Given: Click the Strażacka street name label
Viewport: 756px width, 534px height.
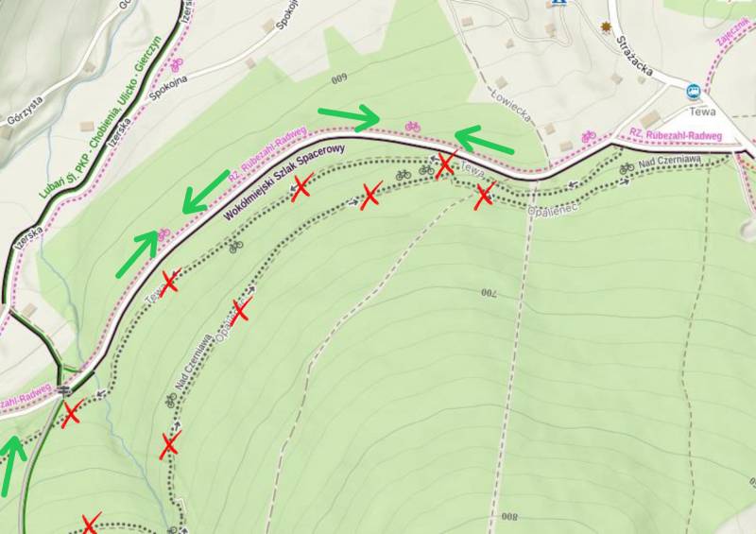Looking at the screenshot, I should [634, 56].
